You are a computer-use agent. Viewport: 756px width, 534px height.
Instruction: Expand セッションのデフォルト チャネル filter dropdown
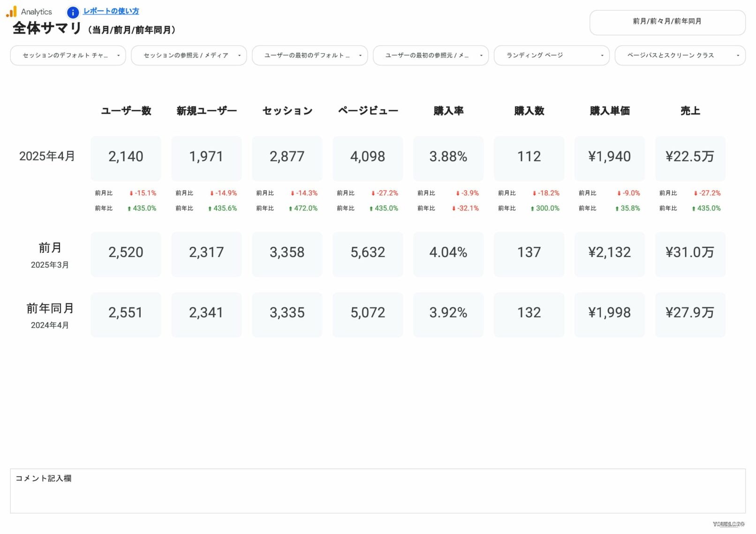[x=68, y=55]
